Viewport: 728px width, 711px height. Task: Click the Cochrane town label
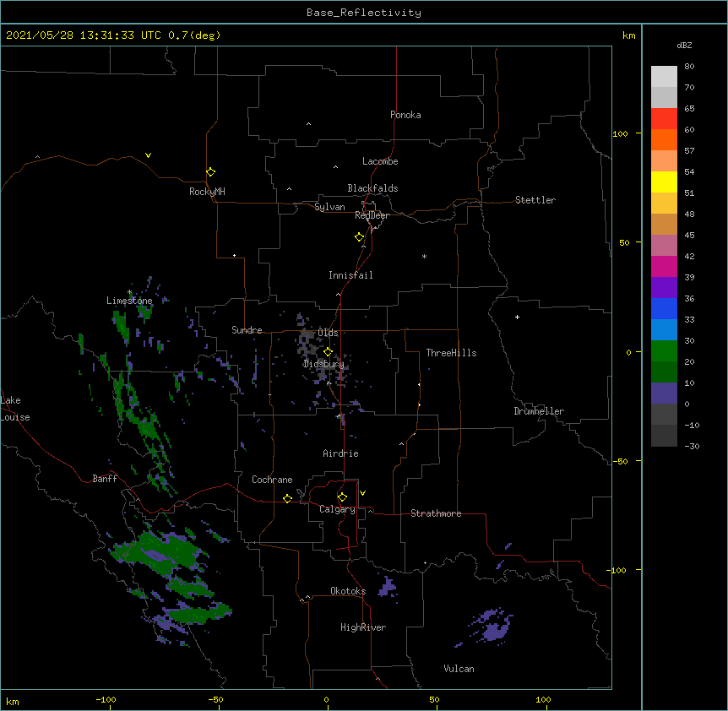272,480
